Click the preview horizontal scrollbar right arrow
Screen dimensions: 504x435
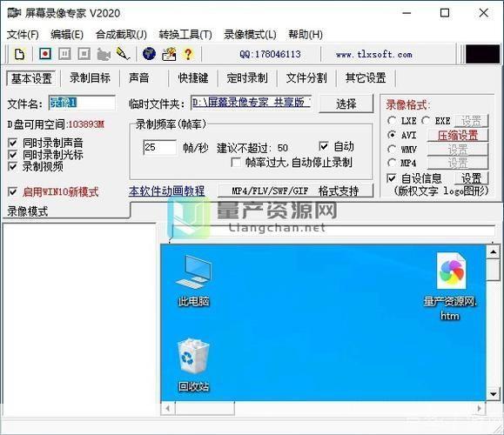[479, 409]
